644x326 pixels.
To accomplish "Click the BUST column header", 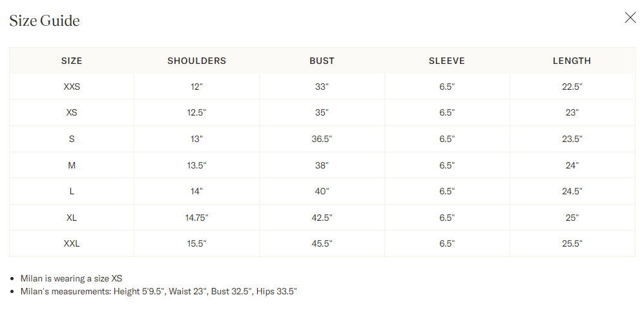I will click(322, 61).
